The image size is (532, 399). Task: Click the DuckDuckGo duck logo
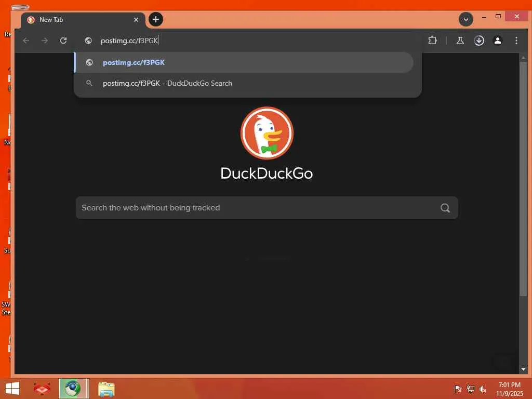[267, 133]
